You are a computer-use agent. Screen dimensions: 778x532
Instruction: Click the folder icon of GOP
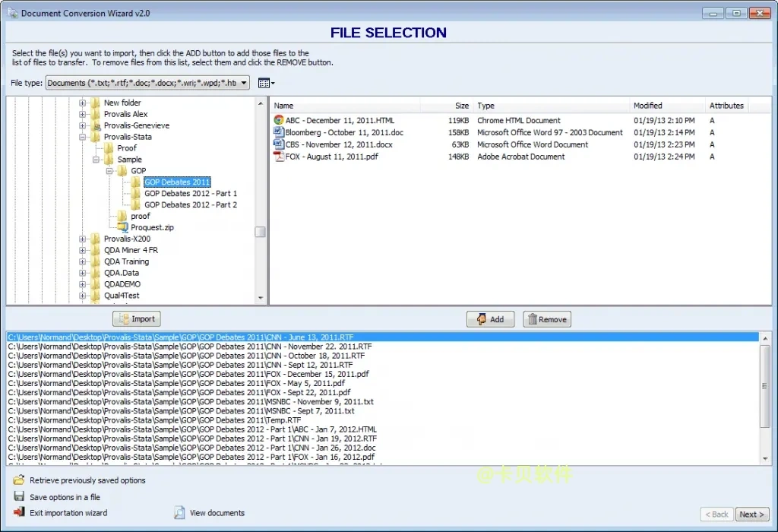click(x=122, y=171)
